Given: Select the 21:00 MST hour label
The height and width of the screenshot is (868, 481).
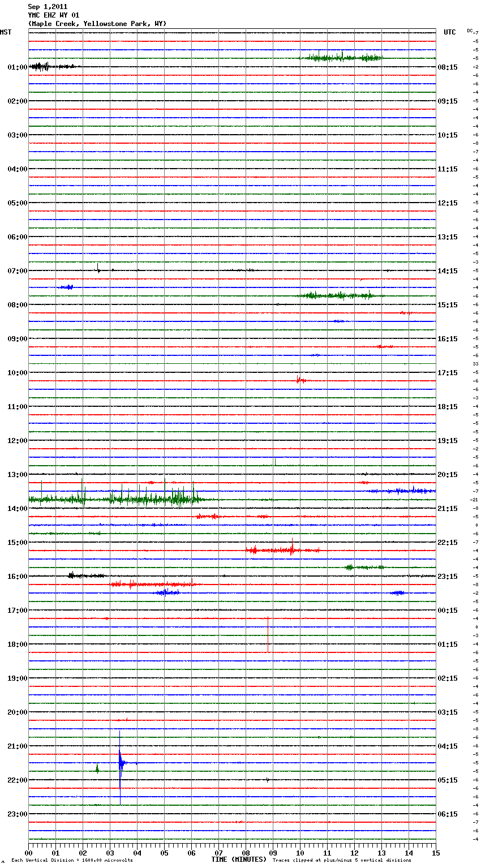Looking at the screenshot, I should [x=18, y=746].
